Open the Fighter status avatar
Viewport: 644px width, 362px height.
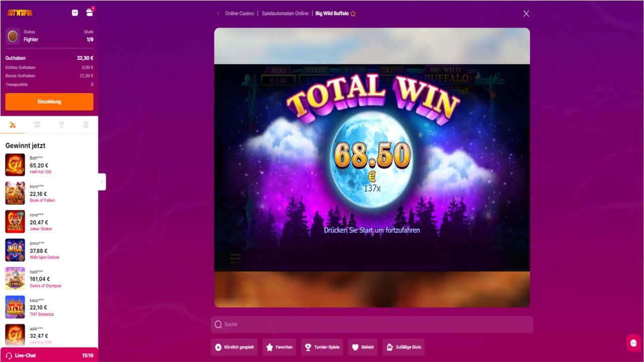[13, 36]
